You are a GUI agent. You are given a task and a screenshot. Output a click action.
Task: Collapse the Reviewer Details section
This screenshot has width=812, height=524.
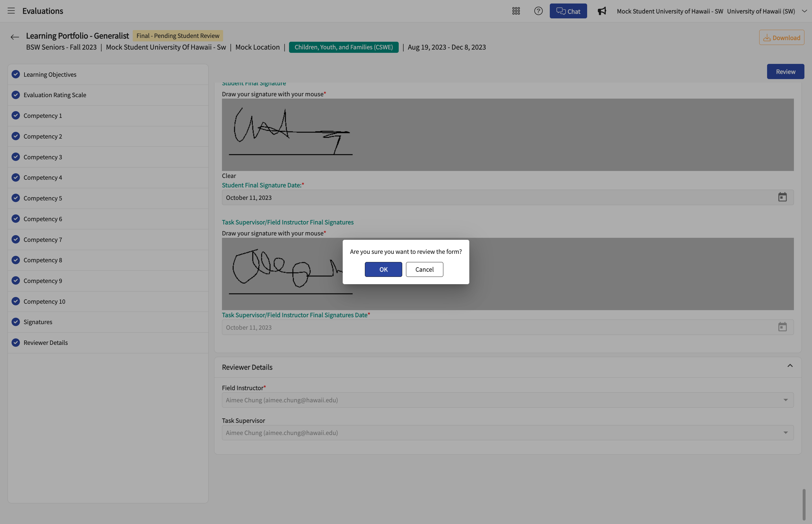(x=790, y=366)
